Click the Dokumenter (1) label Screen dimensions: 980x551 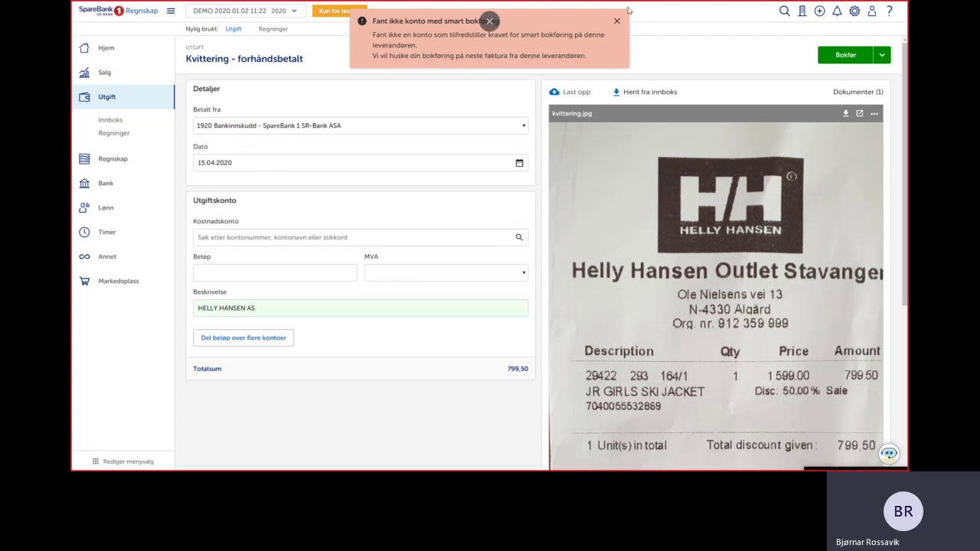pyautogui.click(x=858, y=92)
